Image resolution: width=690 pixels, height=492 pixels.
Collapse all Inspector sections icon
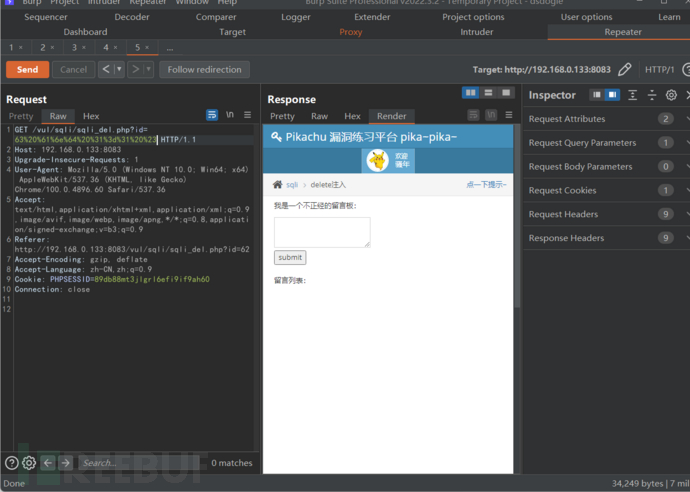pyautogui.click(x=652, y=95)
